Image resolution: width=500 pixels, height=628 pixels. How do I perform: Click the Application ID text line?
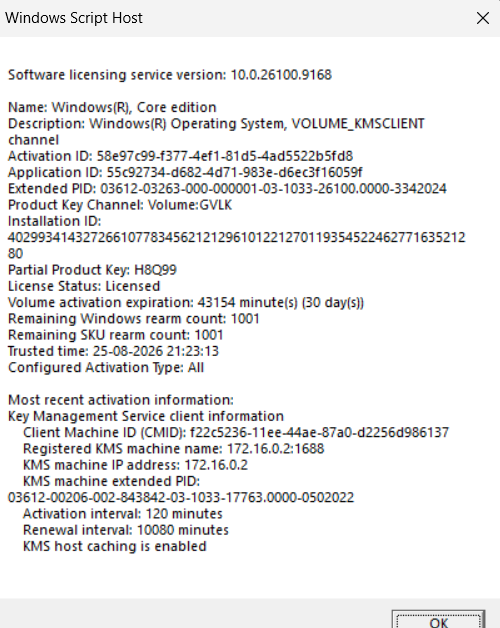185,173
